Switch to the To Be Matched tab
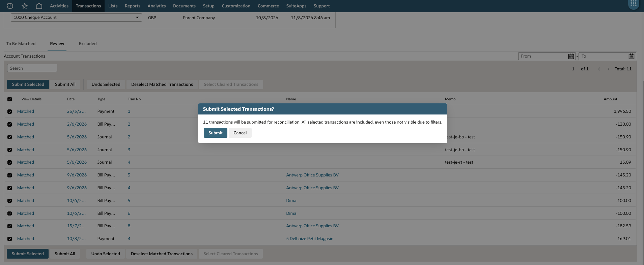Screen dimensions: 644x265 pos(21,44)
